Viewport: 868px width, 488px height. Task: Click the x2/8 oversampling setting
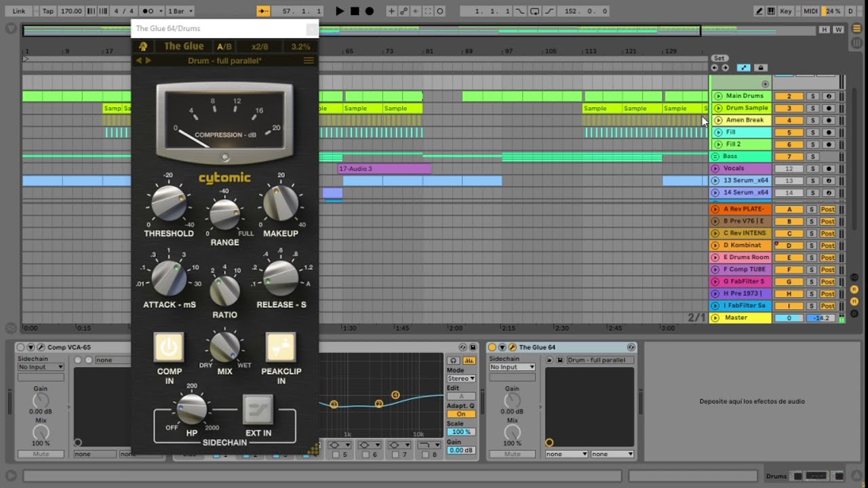260,46
